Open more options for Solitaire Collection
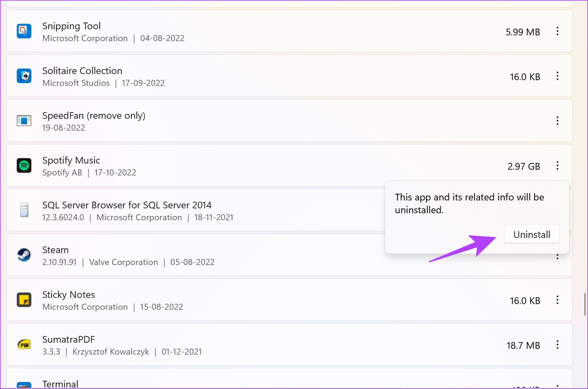 coord(557,76)
